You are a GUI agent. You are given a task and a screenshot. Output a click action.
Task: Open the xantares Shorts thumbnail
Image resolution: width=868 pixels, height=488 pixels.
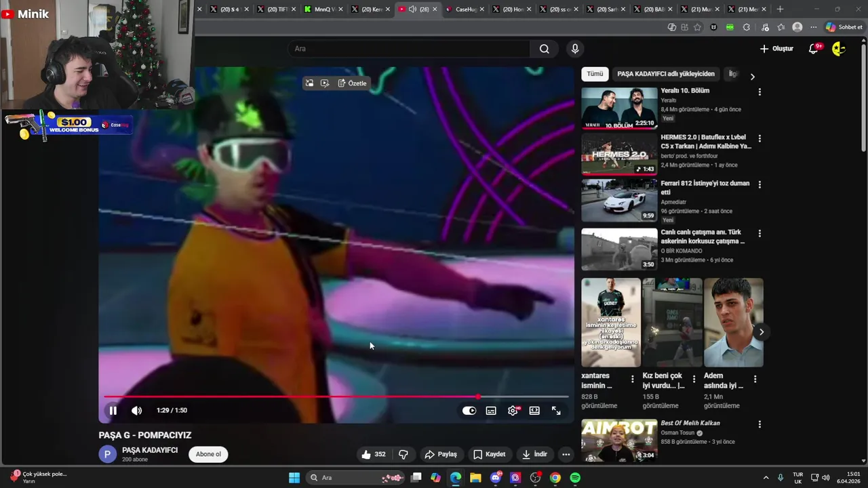(611, 323)
